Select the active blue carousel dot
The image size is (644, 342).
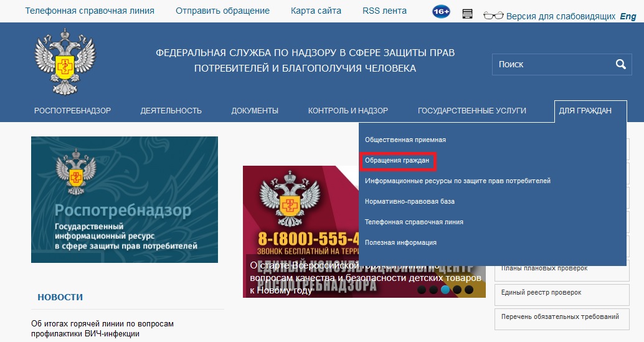coord(445,290)
